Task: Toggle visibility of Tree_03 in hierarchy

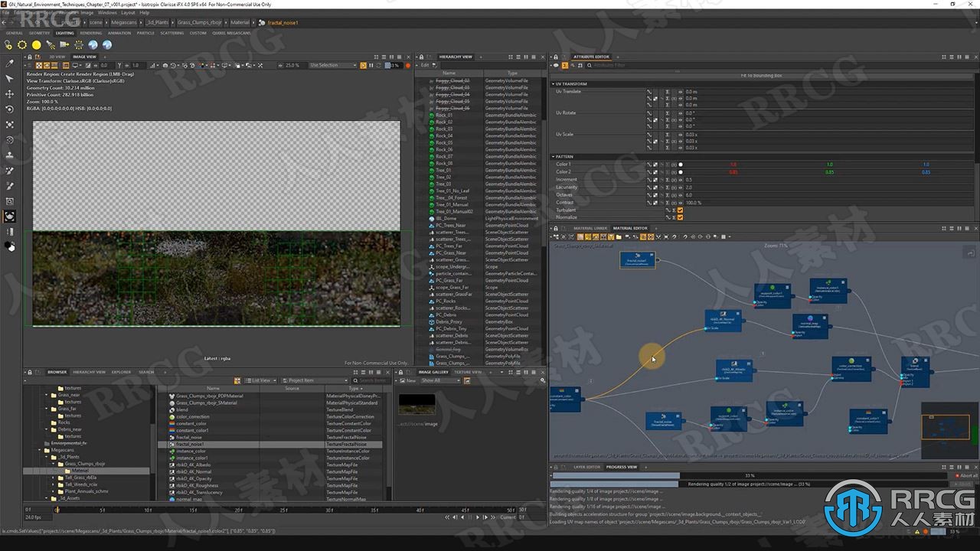Action: 431,184
